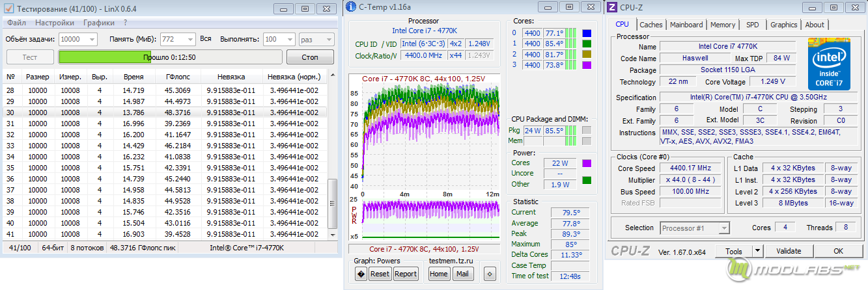Click the Время column header
Image resolution: width=868 pixels, height=290 pixels.
[x=133, y=77]
